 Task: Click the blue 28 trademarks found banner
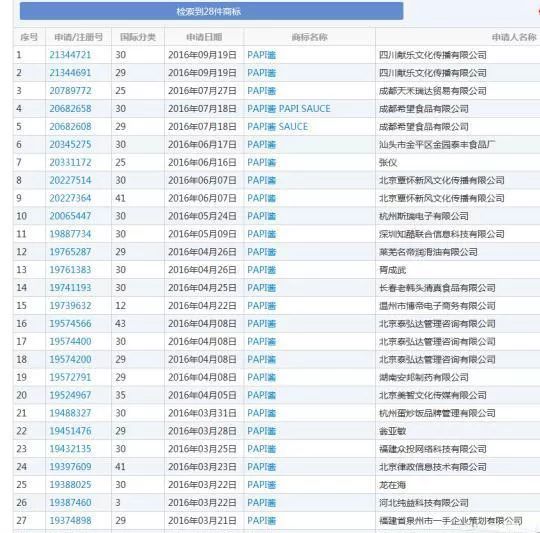click(211, 11)
